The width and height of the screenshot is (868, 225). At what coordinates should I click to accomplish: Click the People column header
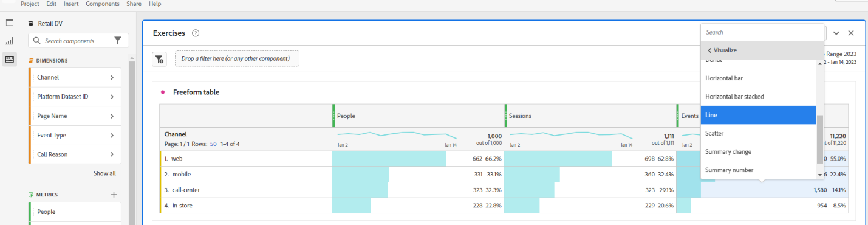point(418,116)
